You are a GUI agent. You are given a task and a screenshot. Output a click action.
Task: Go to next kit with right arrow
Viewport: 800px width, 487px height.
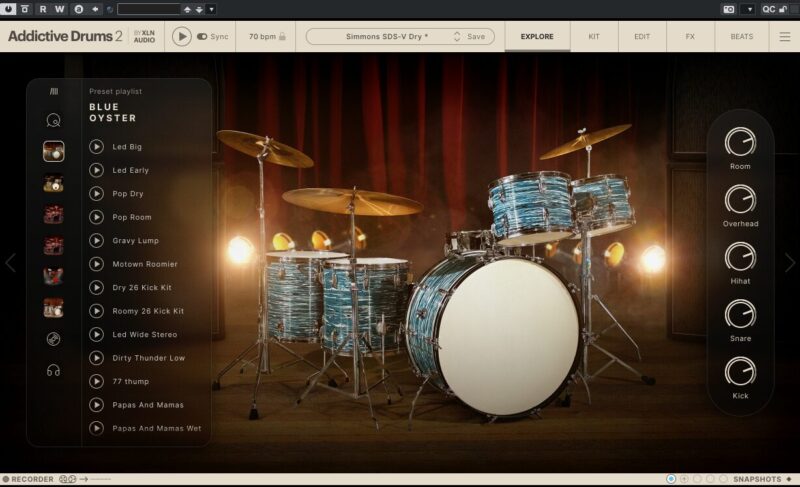pos(790,263)
